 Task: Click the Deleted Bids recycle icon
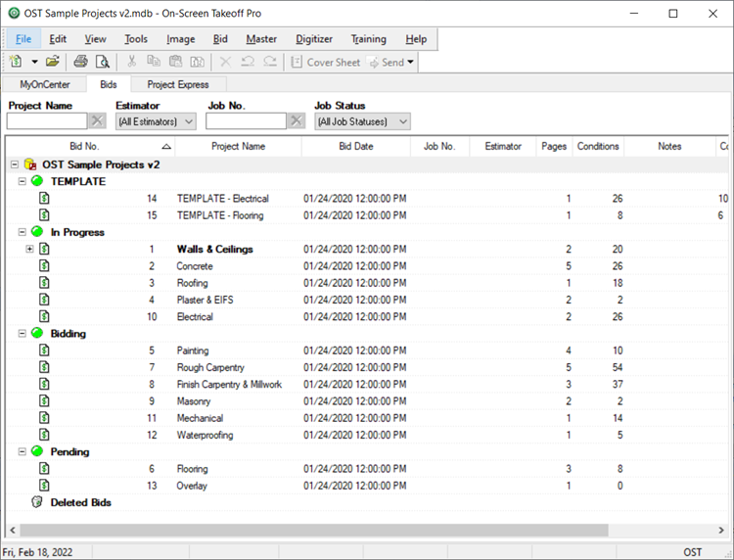[x=36, y=502]
